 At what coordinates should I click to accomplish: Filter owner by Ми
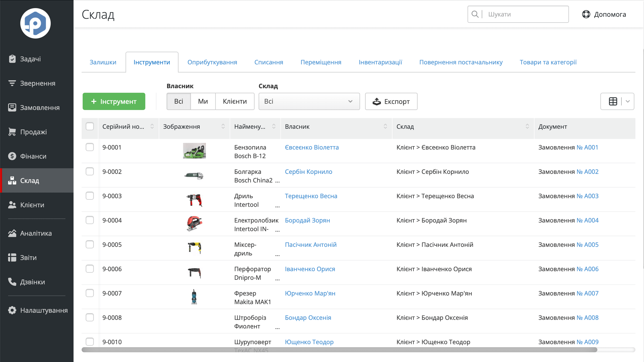click(203, 101)
